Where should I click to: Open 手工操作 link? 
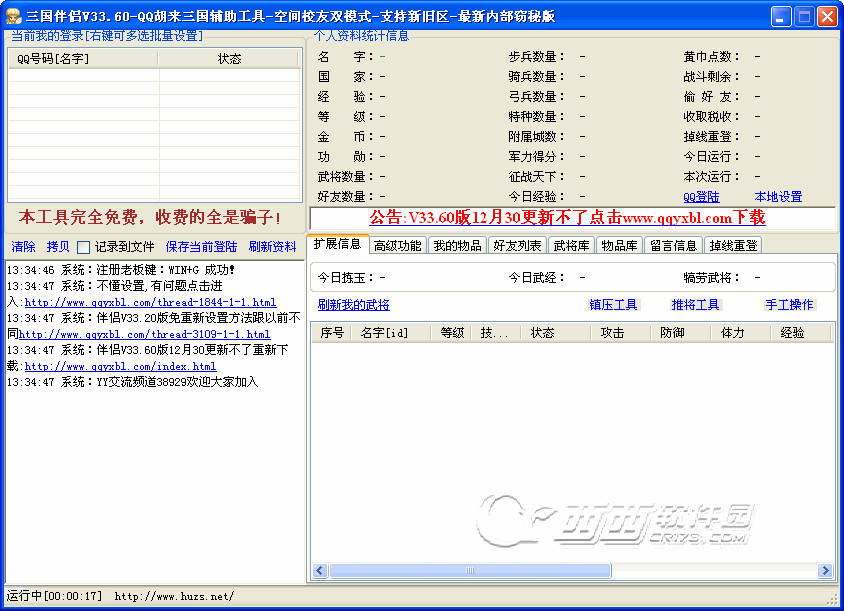coord(789,305)
